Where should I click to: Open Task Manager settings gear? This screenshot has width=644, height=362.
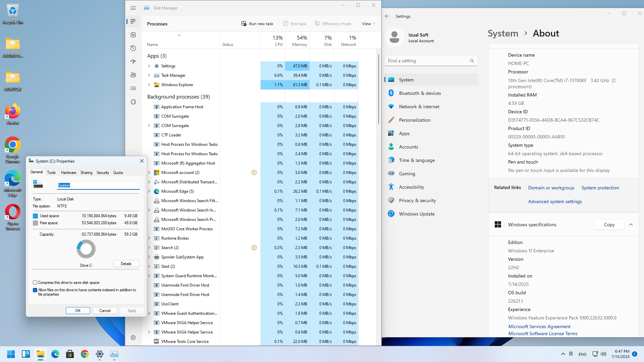pos(133,338)
